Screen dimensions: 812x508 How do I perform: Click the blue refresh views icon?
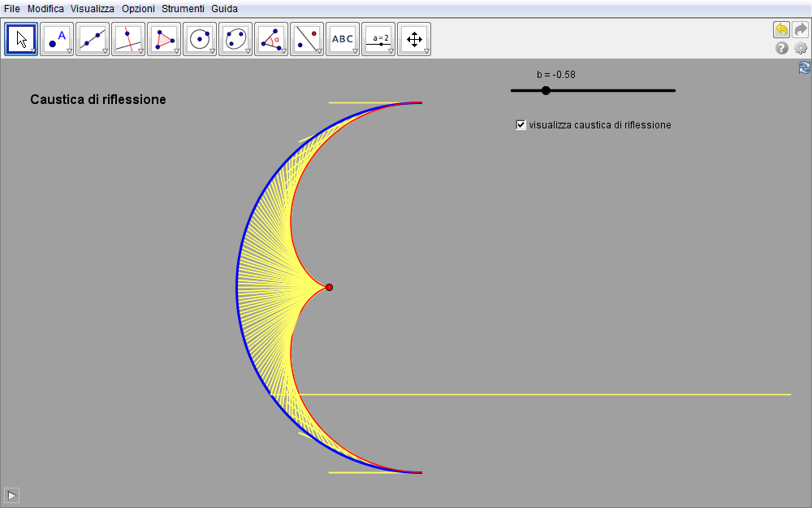pyautogui.click(x=804, y=68)
